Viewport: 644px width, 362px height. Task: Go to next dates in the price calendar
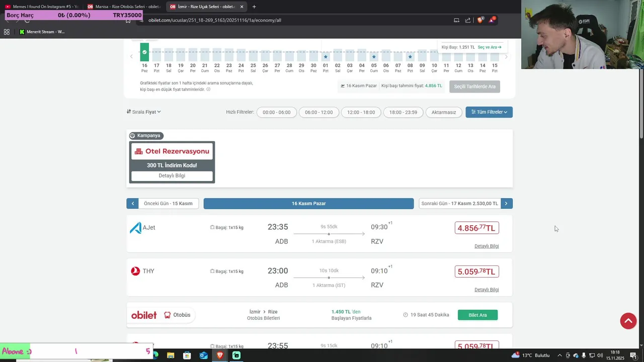click(506, 56)
